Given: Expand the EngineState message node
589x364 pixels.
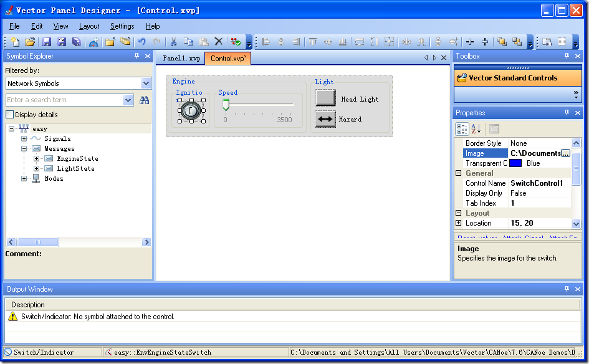Looking at the screenshot, I should 36,158.
